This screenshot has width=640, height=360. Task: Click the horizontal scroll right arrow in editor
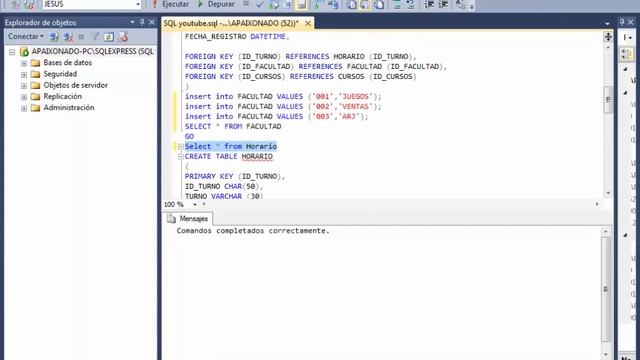(597, 204)
